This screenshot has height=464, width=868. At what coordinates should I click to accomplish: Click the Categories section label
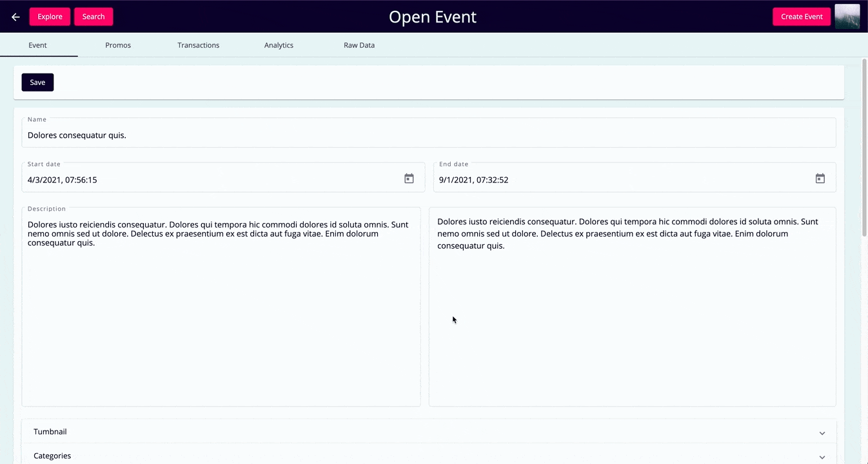pos(52,456)
